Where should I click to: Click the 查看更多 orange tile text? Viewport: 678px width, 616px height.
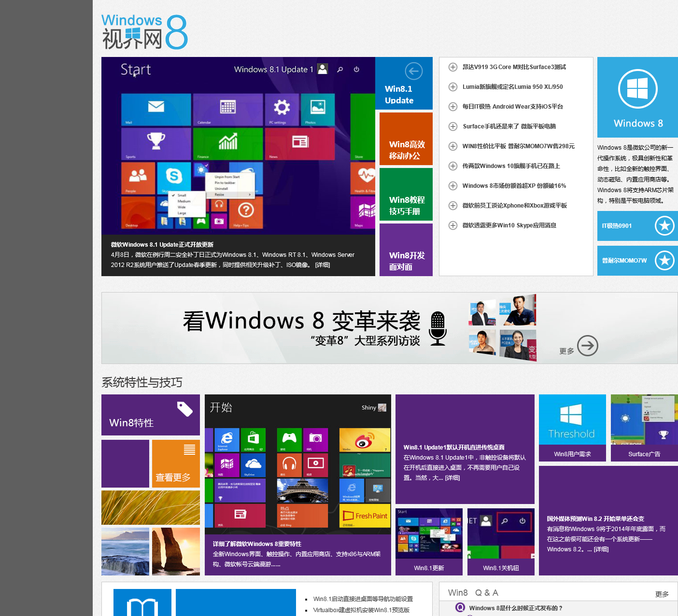tap(173, 477)
